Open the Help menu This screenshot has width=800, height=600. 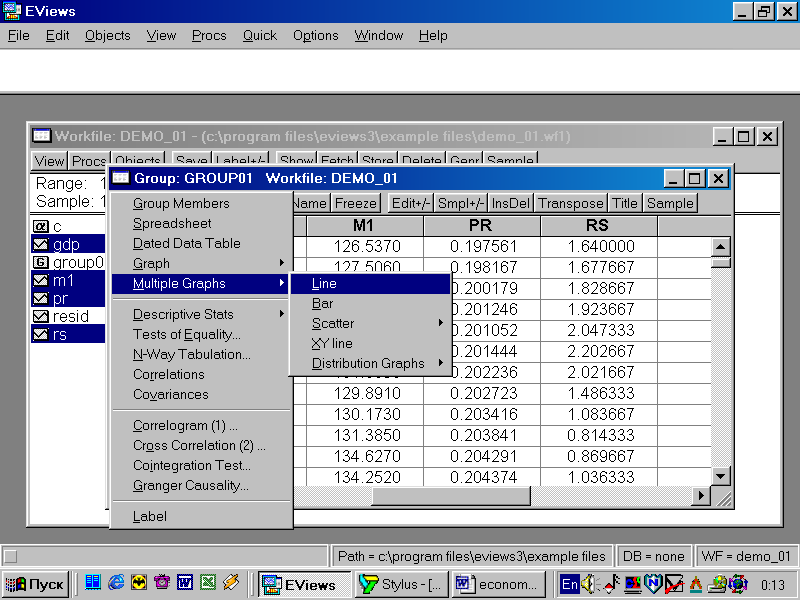pyautogui.click(x=433, y=36)
